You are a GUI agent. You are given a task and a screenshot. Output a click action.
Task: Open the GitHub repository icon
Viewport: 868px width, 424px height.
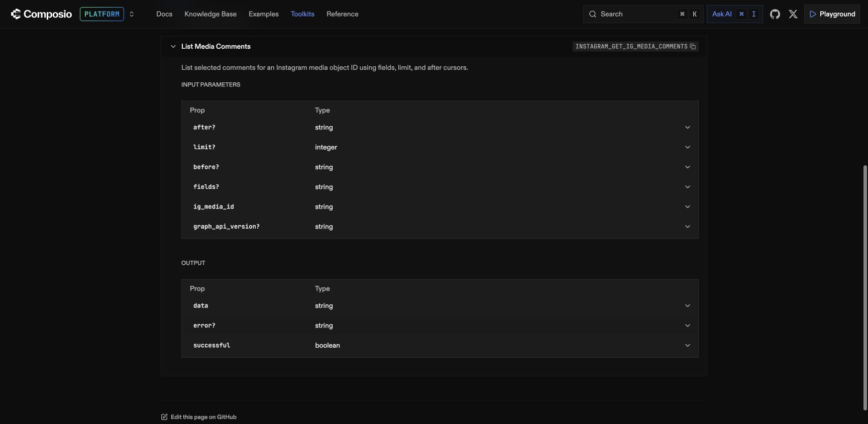pos(775,14)
